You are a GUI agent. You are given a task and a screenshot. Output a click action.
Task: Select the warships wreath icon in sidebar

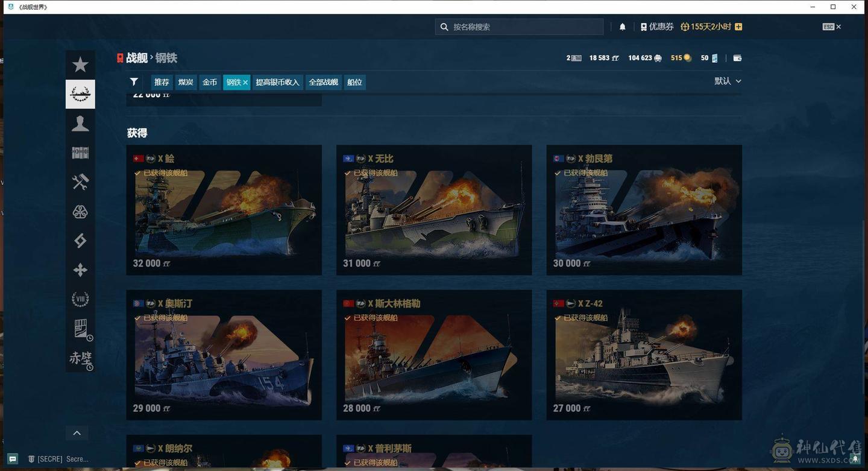click(80, 94)
